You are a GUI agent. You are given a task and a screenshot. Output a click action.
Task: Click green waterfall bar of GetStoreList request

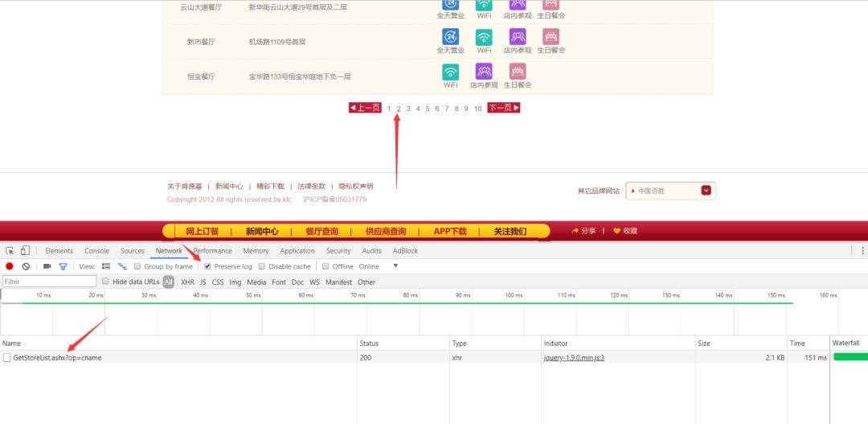(x=850, y=357)
